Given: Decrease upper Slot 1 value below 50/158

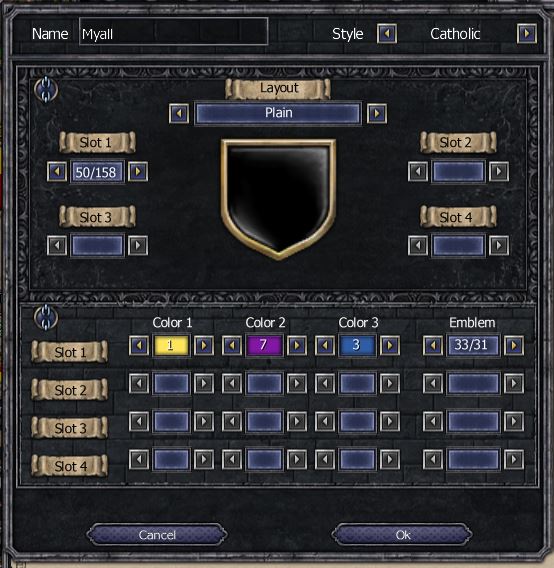Looking at the screenshot, I should click(x=57, y=171).
